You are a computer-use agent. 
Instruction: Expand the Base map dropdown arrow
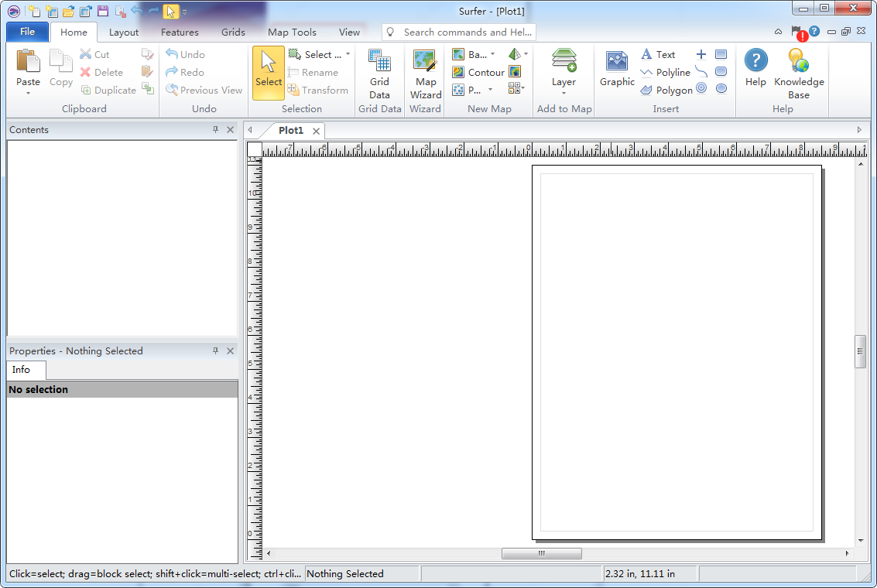pyautogui.click(x=493, y=54)
